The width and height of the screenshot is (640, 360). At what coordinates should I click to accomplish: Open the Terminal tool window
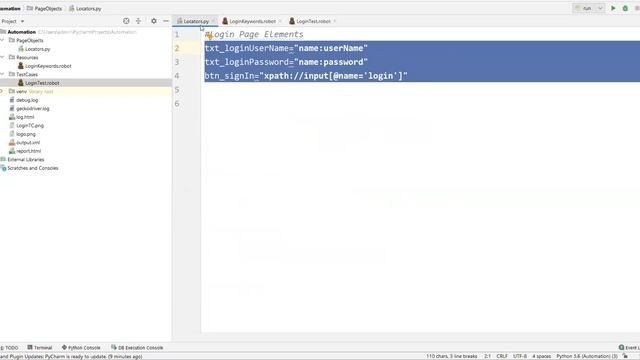(40, 348)
